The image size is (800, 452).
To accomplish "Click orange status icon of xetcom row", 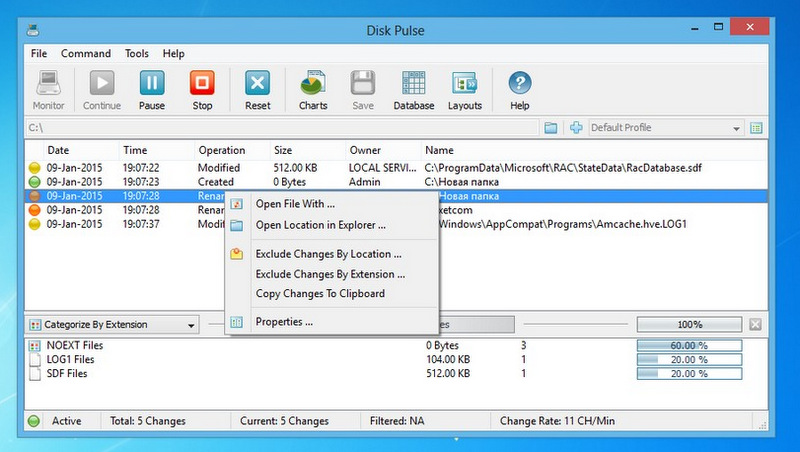I will tap(34, 210).
